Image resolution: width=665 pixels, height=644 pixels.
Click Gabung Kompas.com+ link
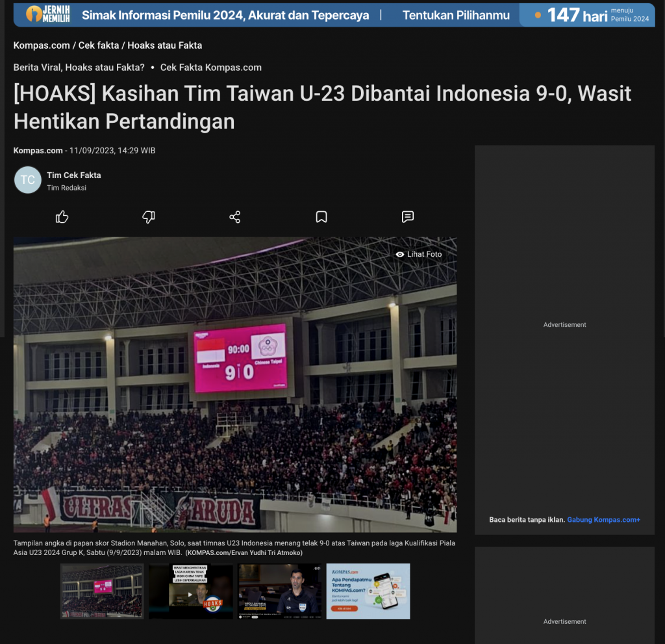click(x=603, y=520)
